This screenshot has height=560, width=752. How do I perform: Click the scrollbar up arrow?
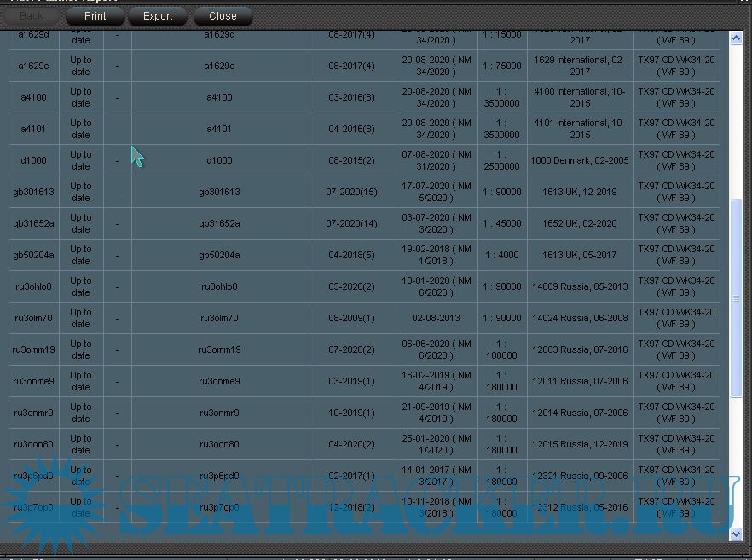(x=737, y=39)
